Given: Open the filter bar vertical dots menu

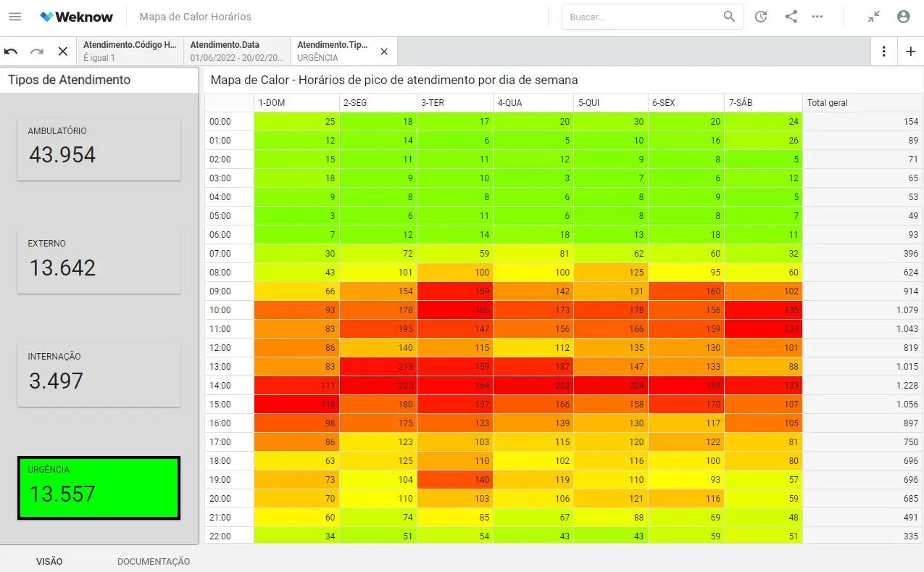Looking at the screenshot, I should (883, 51).
